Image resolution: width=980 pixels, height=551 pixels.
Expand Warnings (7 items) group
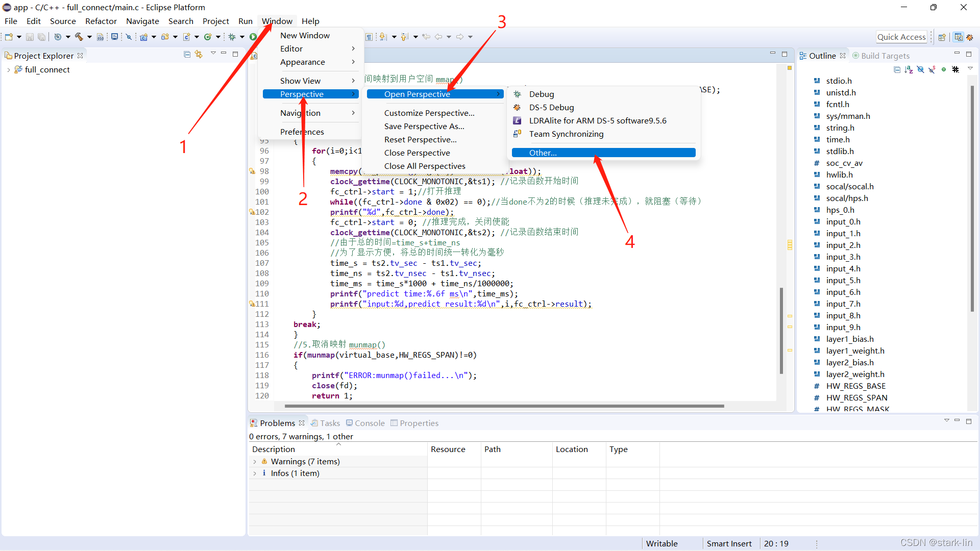pyautogui.click(x=255, y=462)
